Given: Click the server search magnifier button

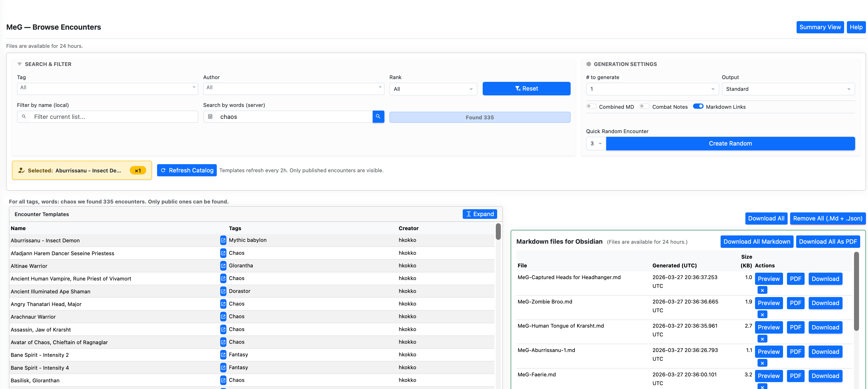Looking at the screenshot, I should point(378,117).
